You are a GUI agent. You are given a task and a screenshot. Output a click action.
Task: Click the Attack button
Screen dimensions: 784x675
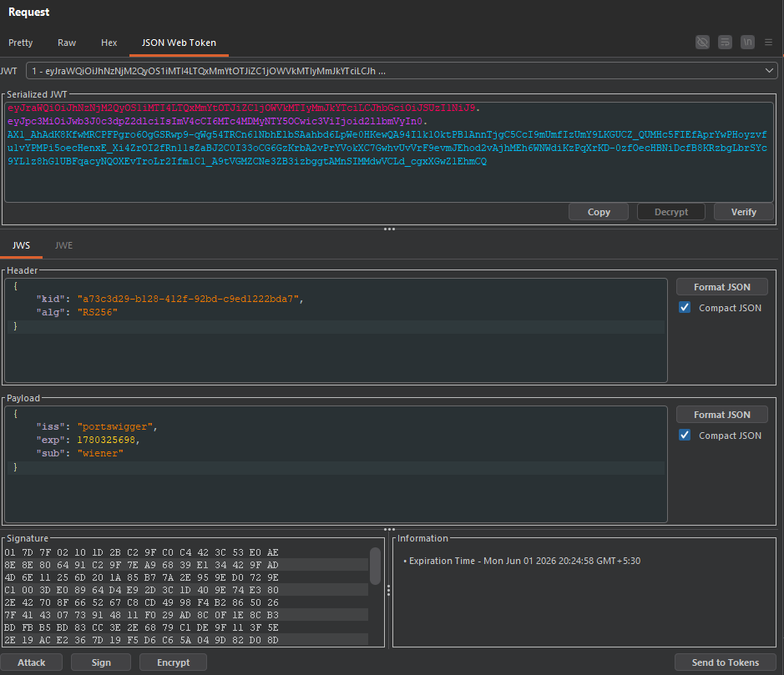(32, 662)
